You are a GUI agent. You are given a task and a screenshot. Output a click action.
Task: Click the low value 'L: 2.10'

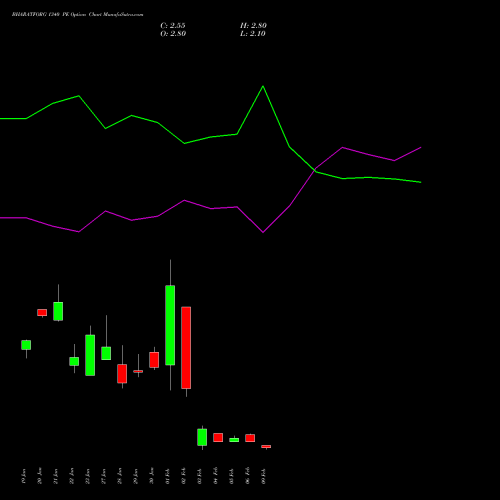coord(253,34)
